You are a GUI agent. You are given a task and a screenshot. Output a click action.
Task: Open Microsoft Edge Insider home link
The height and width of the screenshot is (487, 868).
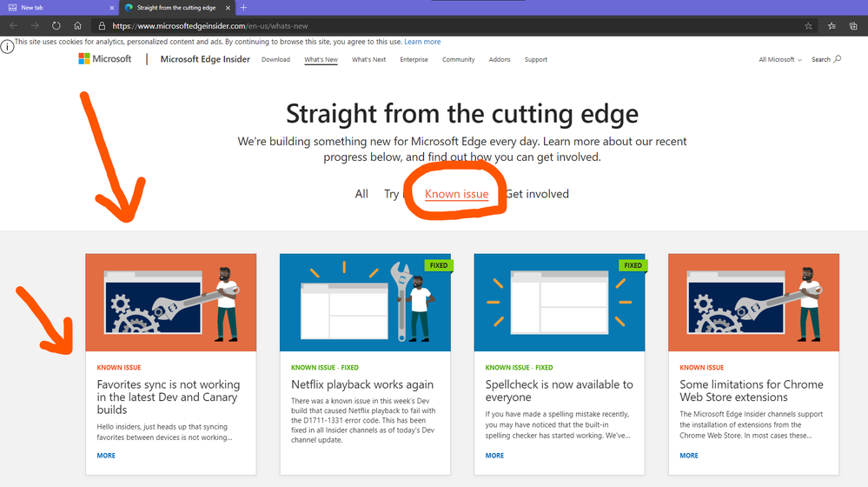point(205,59)
